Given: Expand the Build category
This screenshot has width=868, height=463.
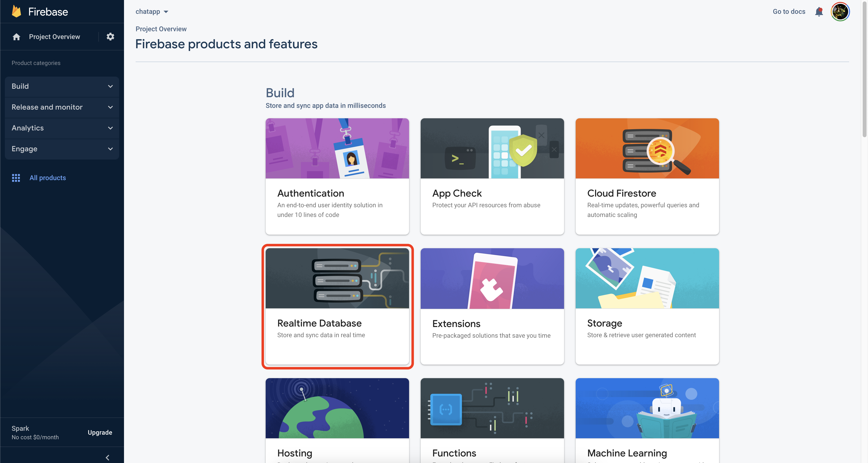Looking at the screenshot, I should click(x=62, y=86).
